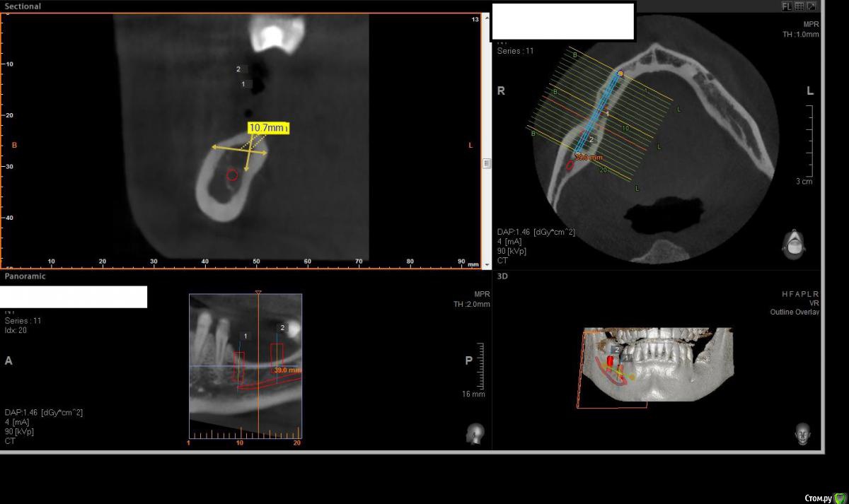Click the panoramic side-profile head icon
The height and width of the screenshot is (504, 849).
[x=475, y=433]
